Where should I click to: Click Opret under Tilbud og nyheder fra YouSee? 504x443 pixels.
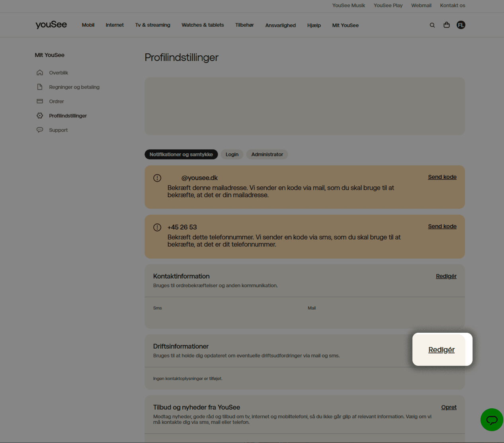tap(449, 407)
